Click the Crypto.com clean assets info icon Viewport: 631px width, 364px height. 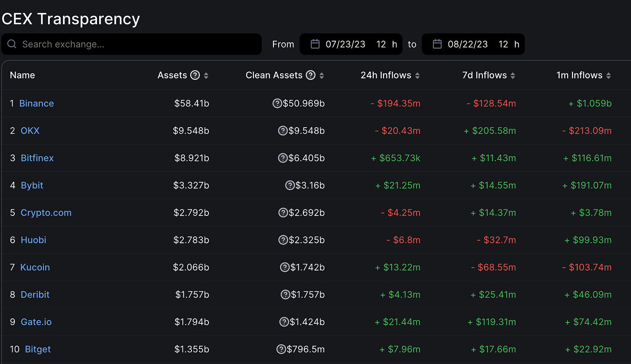[283, 213]
